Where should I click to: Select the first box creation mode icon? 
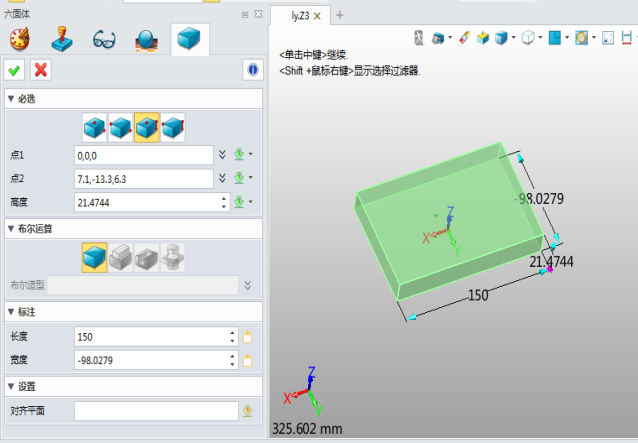coord(95,127)
